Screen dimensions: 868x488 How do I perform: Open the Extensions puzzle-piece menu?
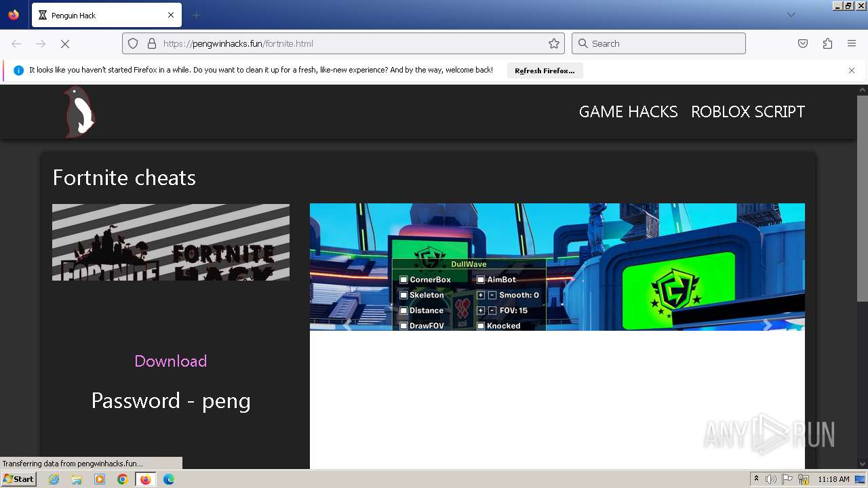[x=827, y=43]
